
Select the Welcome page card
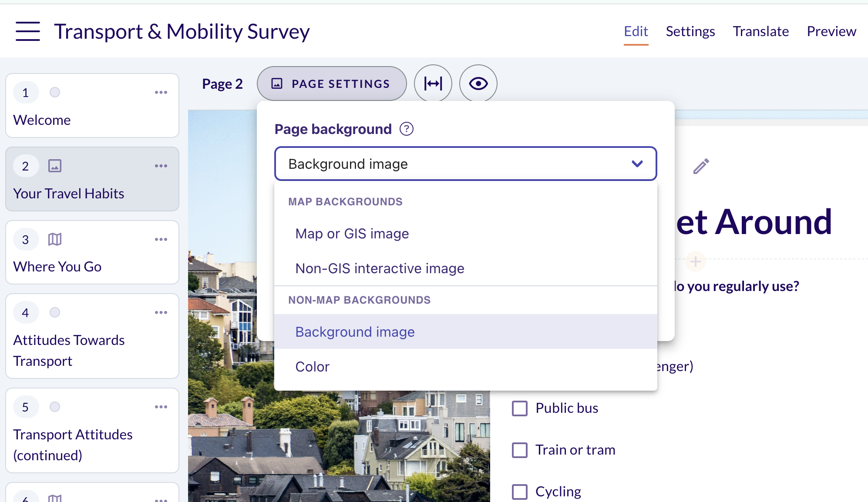[x=92, y=106]
